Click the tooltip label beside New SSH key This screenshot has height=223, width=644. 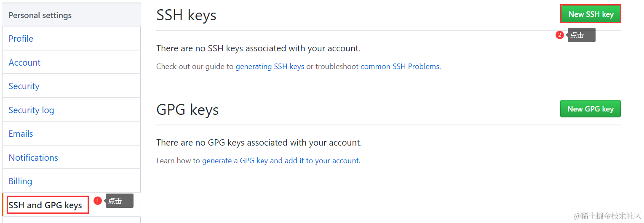coord(581,35)
